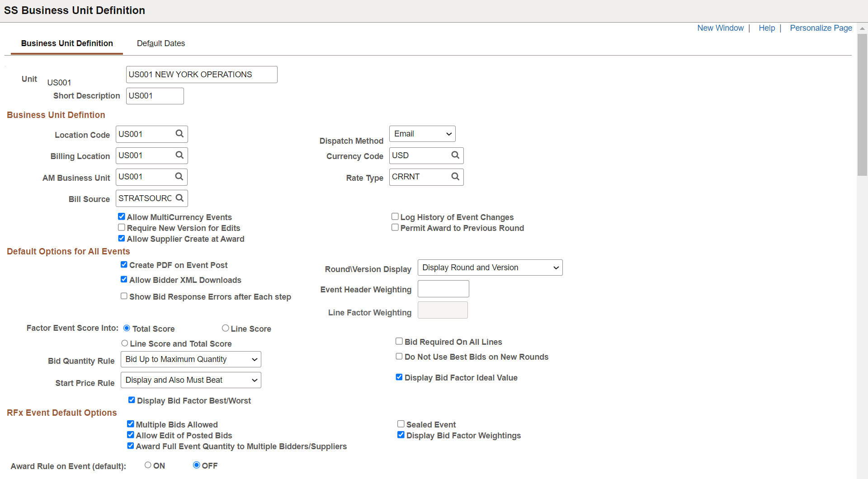Open lookup for Location Code field
Image resolution: width=868 pixels, height=479 pixels.
pos(179,134)
